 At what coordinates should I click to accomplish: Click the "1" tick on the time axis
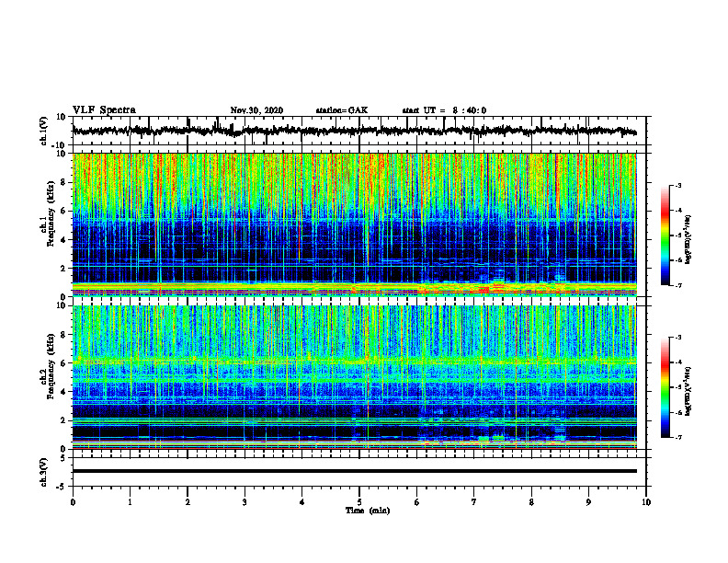(130, 502)
